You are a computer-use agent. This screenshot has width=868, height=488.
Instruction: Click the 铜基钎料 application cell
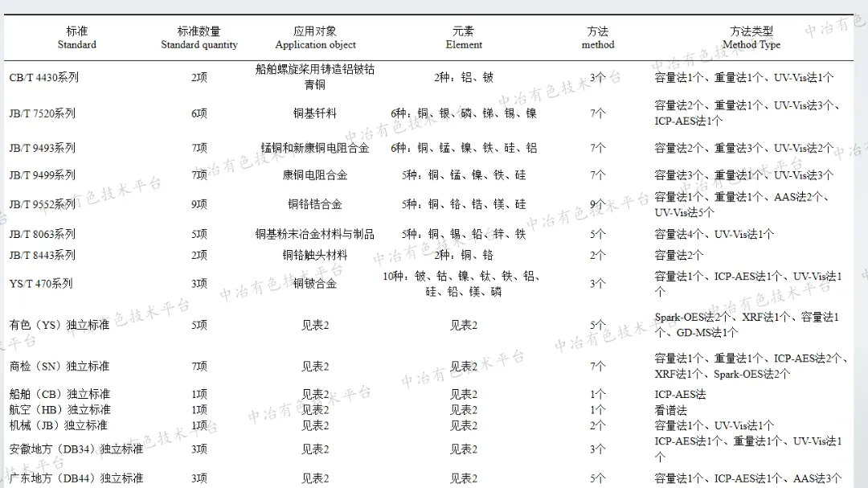[315, 113]
